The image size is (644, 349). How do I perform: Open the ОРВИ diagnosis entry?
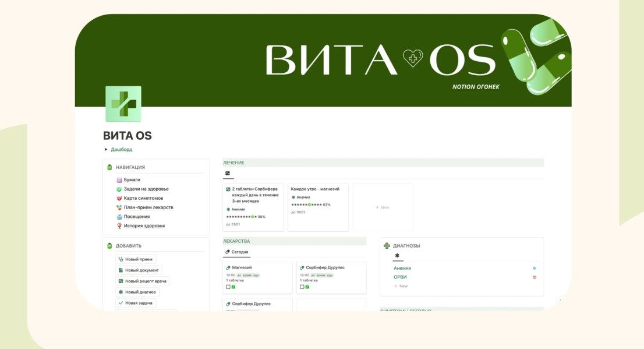400,277
